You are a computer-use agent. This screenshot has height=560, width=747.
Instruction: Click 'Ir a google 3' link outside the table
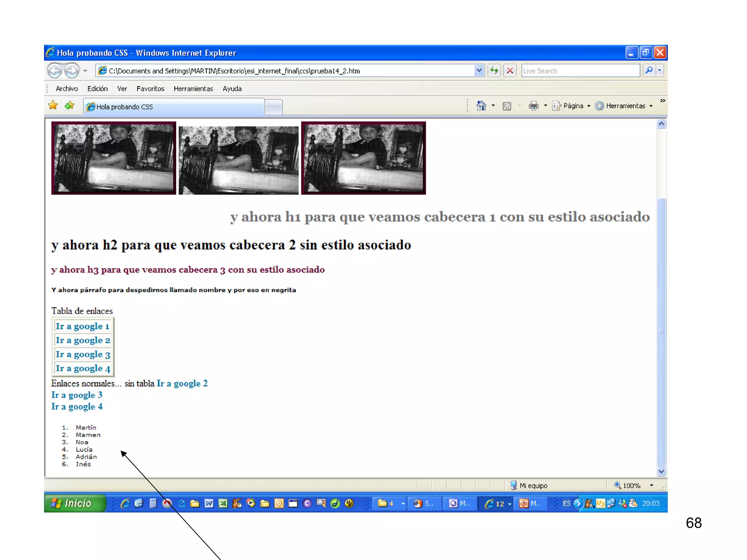77,395
